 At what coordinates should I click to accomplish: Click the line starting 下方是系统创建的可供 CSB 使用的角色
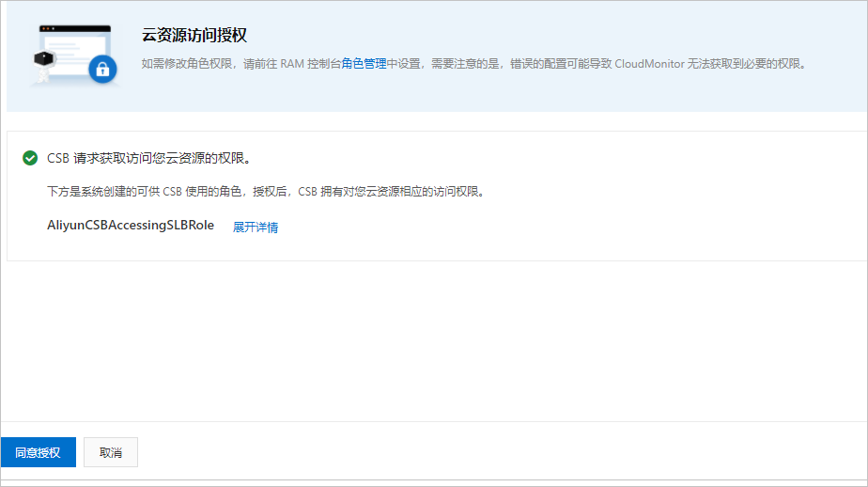pyautogui.click(x=268, y=192)
